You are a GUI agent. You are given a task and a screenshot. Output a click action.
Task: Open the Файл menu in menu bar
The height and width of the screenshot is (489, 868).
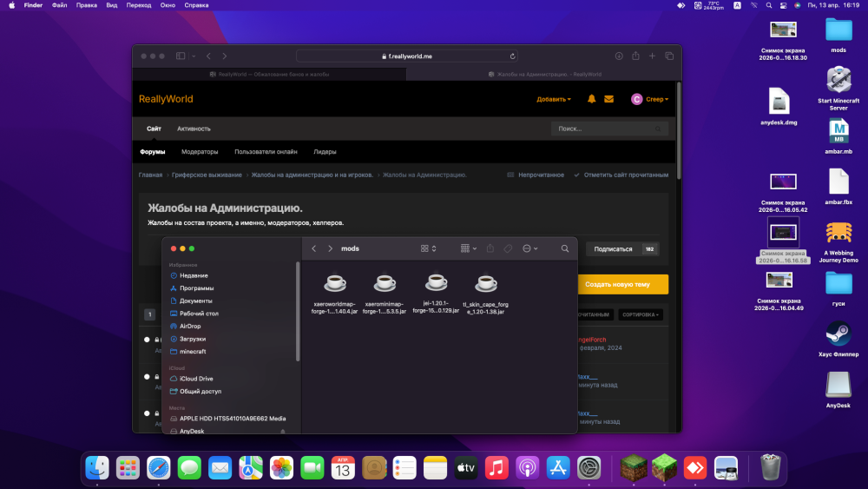tap(59, 5)
